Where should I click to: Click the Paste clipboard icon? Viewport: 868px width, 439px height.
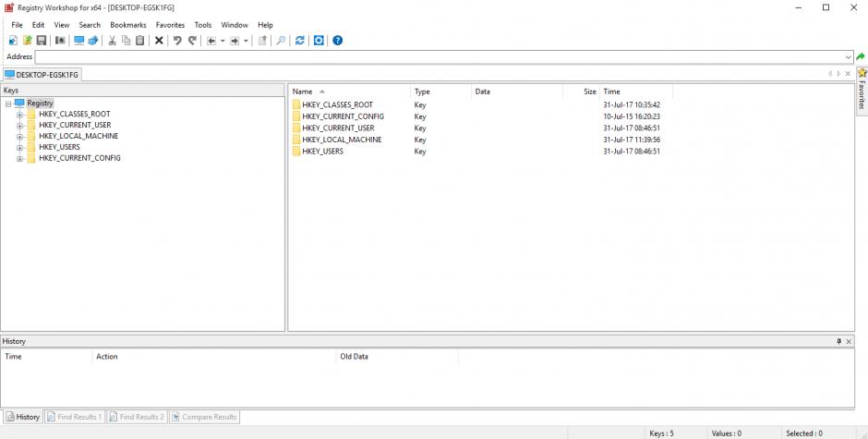point(140,41)
